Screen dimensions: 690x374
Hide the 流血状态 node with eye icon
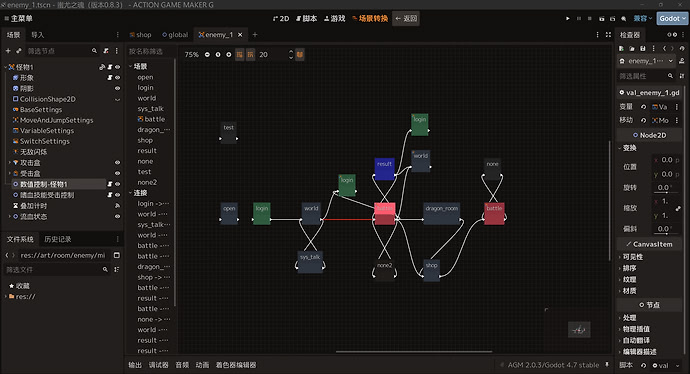[x=117, y=216]
